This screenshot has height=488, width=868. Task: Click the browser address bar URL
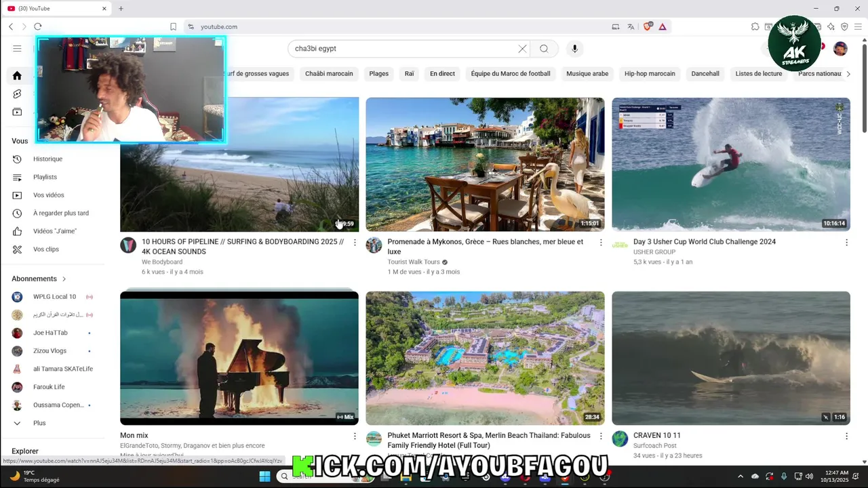[x=219, y=26]
